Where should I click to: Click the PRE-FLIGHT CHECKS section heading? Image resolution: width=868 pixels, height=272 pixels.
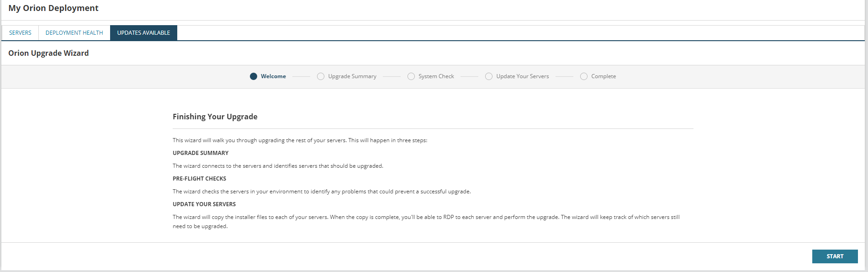(199, 179)
